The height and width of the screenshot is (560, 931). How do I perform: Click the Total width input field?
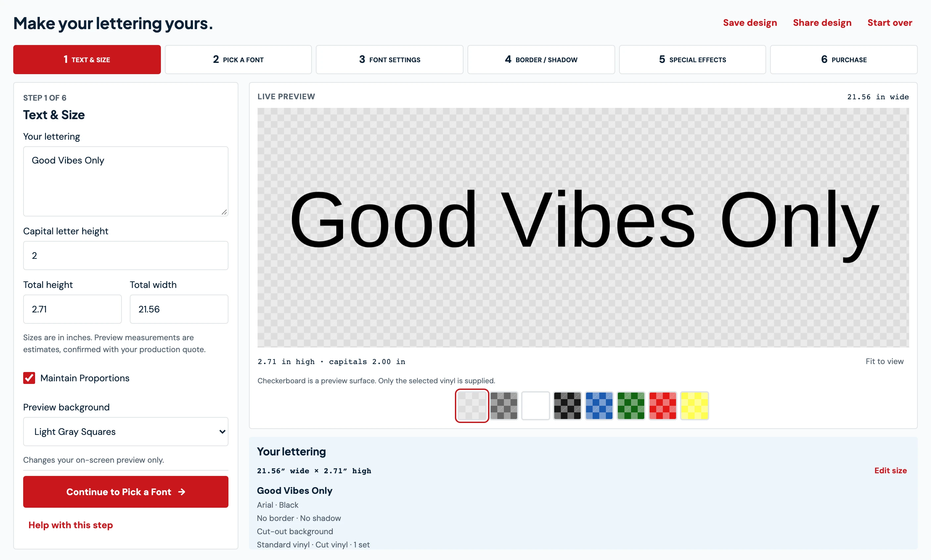179,309
